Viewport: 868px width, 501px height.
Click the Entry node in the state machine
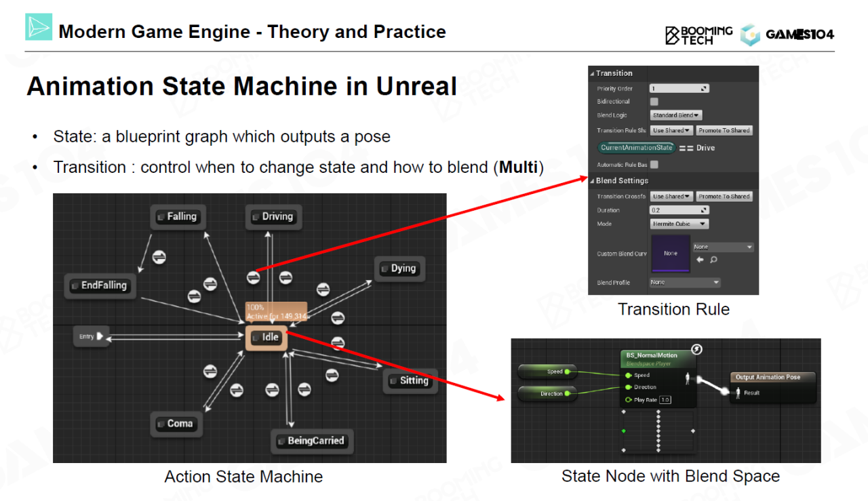(x=91, y=336)
